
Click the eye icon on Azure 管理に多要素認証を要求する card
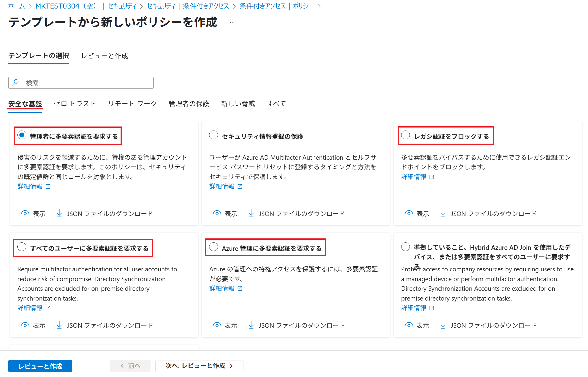[x=217, y=325]
